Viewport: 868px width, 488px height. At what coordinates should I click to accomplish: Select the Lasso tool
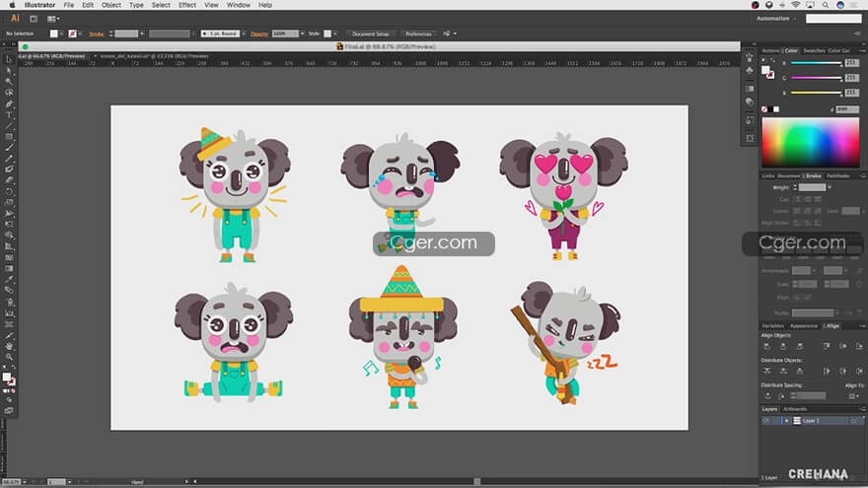pos(9,93)
